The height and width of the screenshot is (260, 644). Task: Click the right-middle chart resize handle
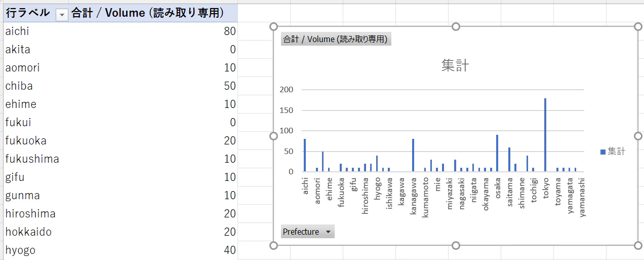pos(638,136)
